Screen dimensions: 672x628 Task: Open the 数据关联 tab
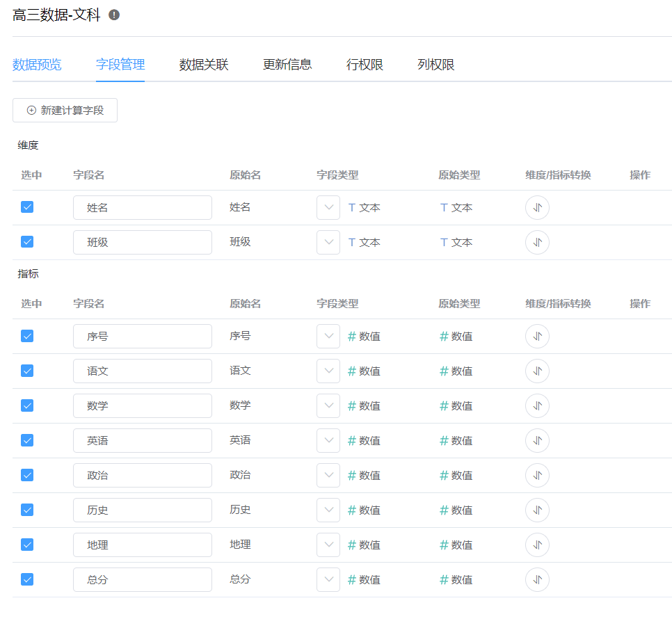[204, 64]
